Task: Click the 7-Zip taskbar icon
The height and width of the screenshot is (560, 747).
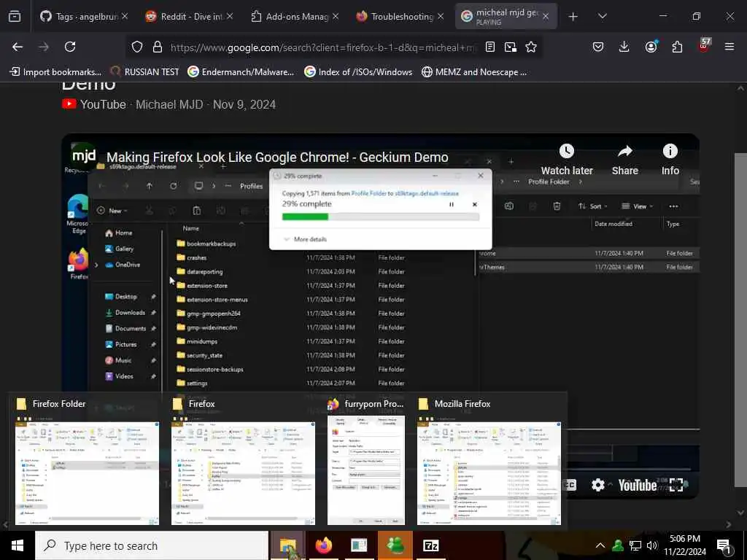Action: (430, 545)
